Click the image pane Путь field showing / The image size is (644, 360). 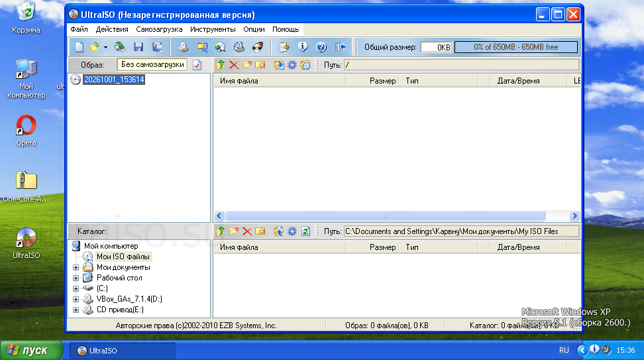point(461,64)
